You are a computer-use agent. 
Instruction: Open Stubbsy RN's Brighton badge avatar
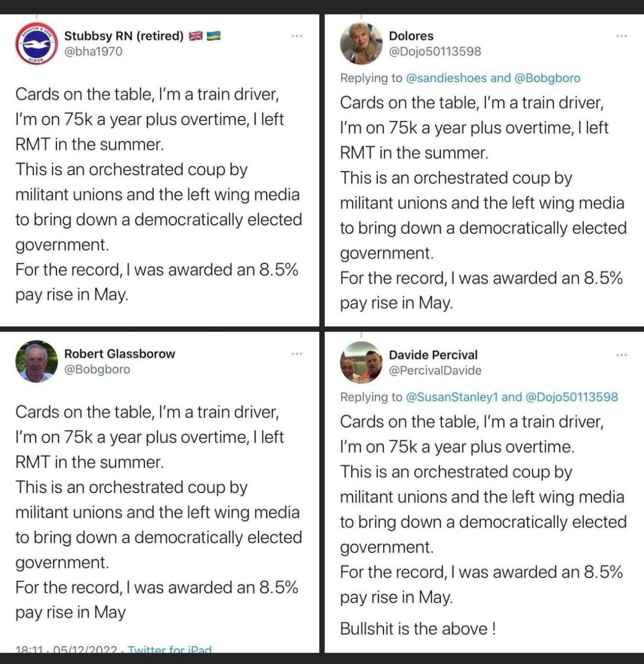pos(36,44)
